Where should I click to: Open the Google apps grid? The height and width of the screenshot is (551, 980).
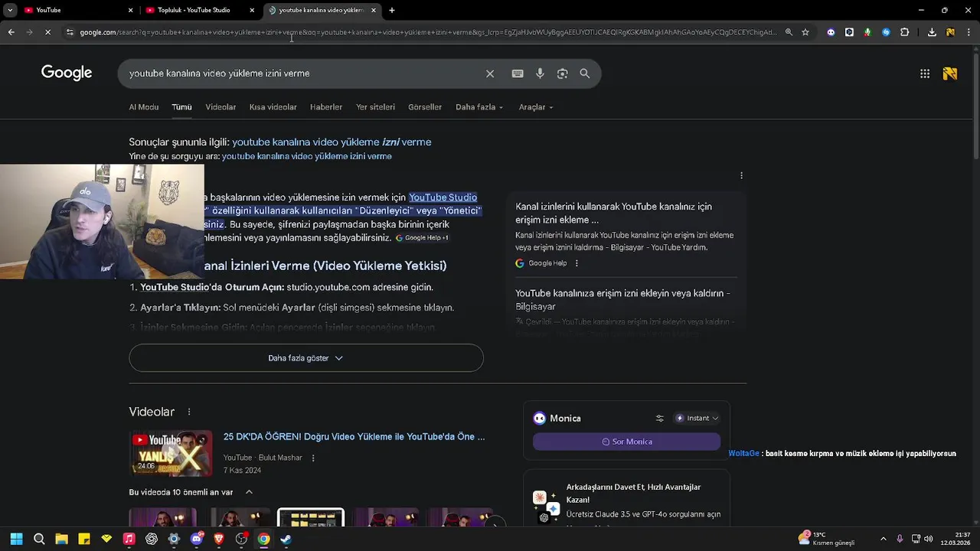[x=925, y=73]
